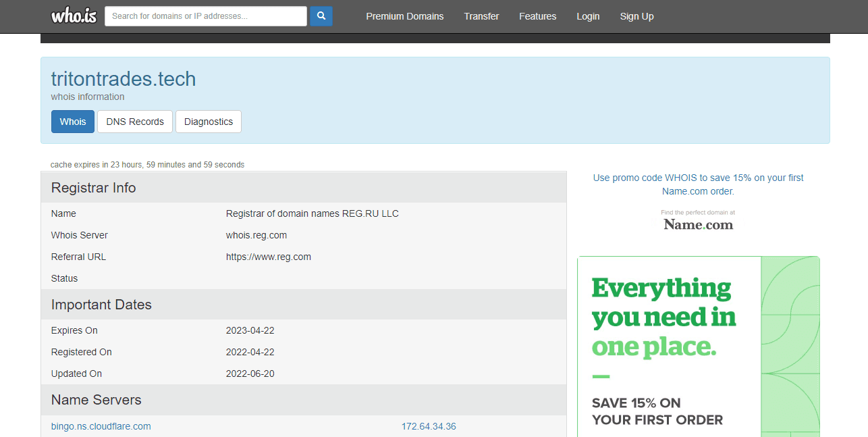Screen dimensions: 868x437
Task: Open the Features nav link
Action: coord(537,16)
